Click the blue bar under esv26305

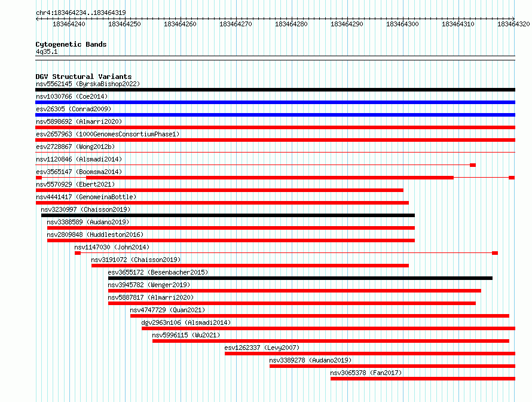(275, 115)
